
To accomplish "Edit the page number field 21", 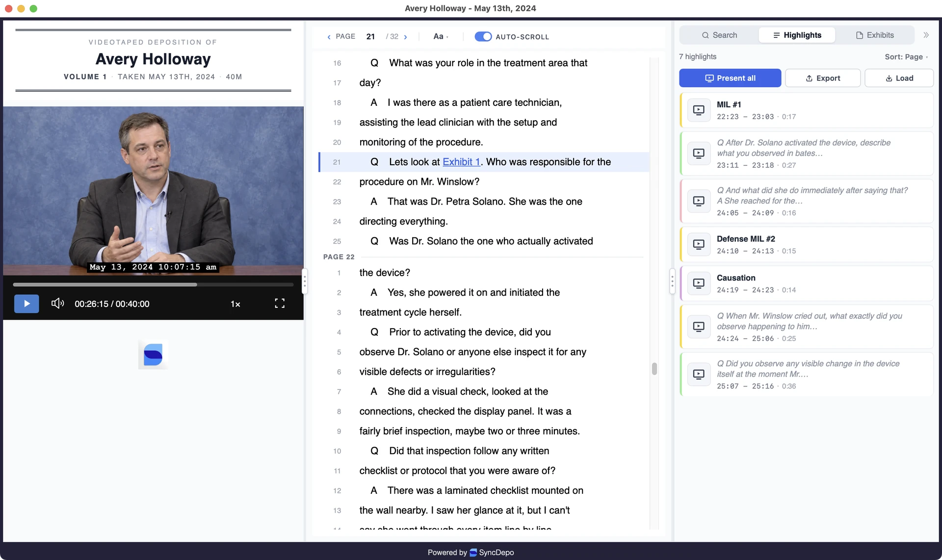I will (x=370, y=36).
